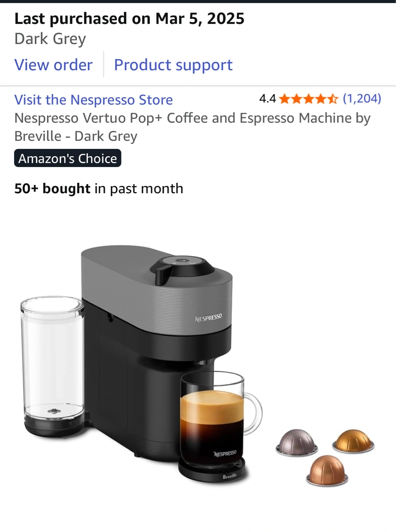Visit the Nespresso Store link
Viewport: 396px width, 532px height.
[93, 100]
